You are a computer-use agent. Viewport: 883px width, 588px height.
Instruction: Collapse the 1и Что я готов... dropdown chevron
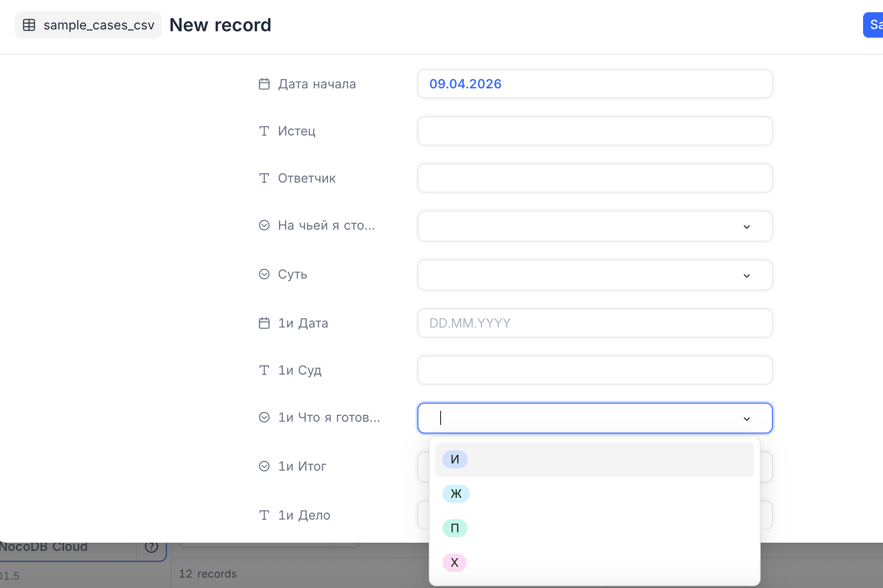[x=747, y=419]
